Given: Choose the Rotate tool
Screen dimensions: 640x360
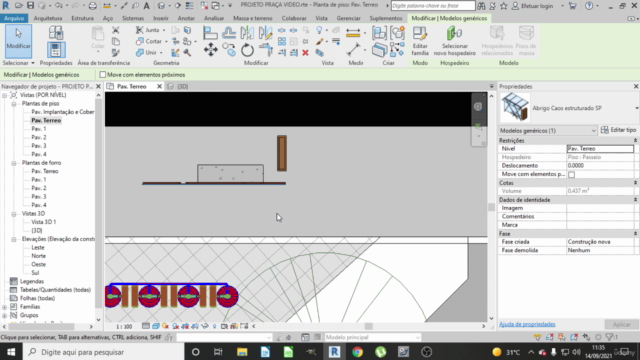Looking at the screenshot, I should coord(247,50).
